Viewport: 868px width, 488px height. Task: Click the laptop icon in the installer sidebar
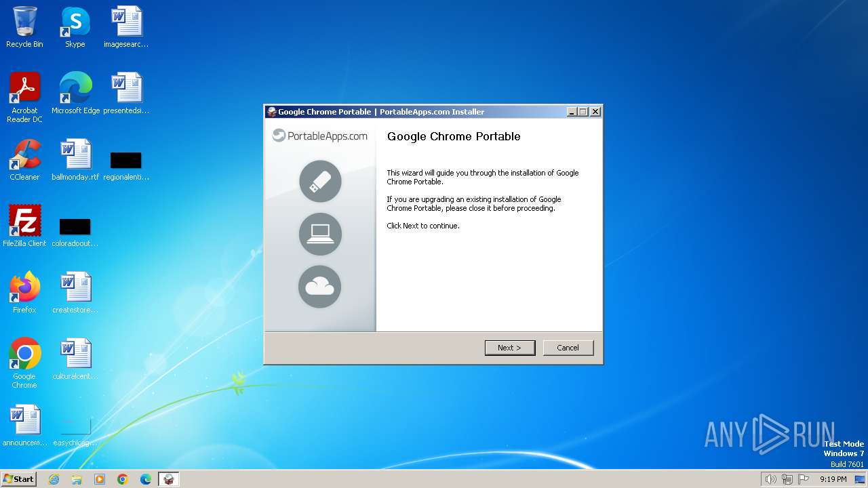[320, 234]
